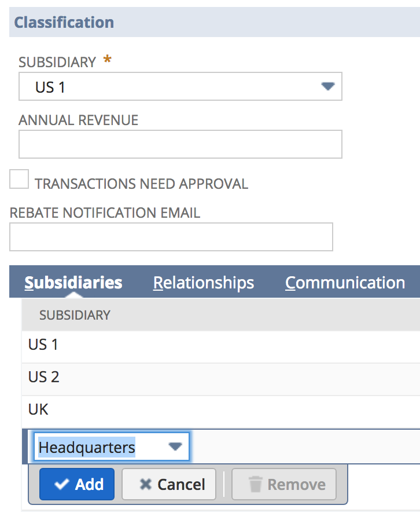Click the Headquarters dropdown arrow icon
Image resolution: width=420 pixels, height=527 pixels.
[175, 447]
